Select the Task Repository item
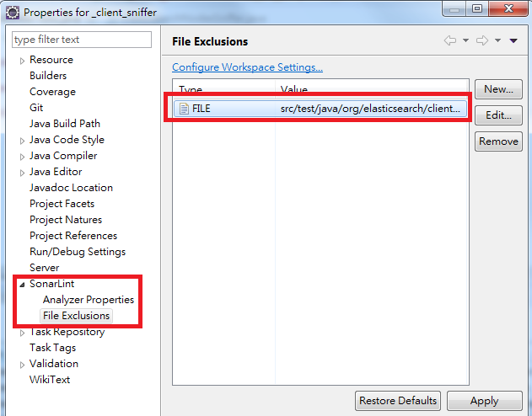The image size is (532, 416). 67,332
